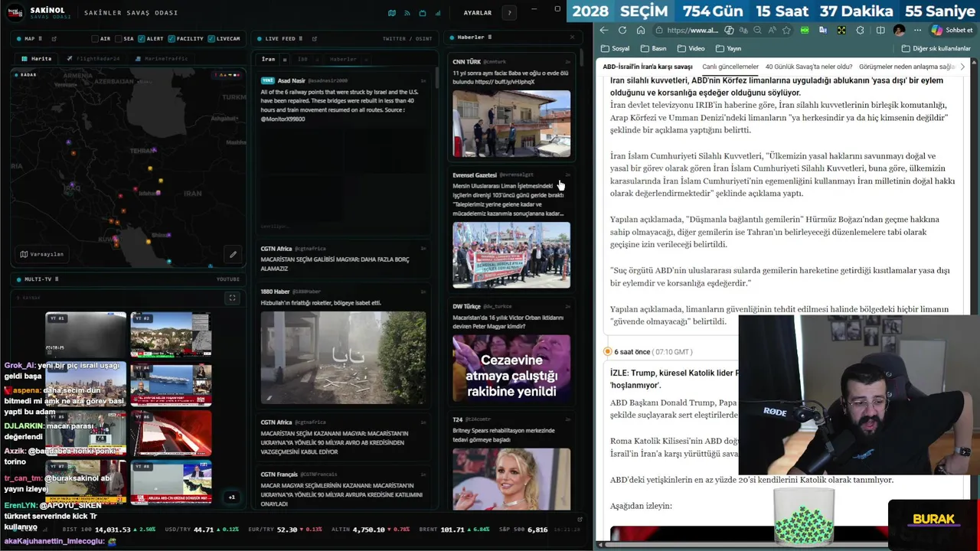Click the RSS feed icon in top bar
980x551 pixels.
click(x=407, y=13)
